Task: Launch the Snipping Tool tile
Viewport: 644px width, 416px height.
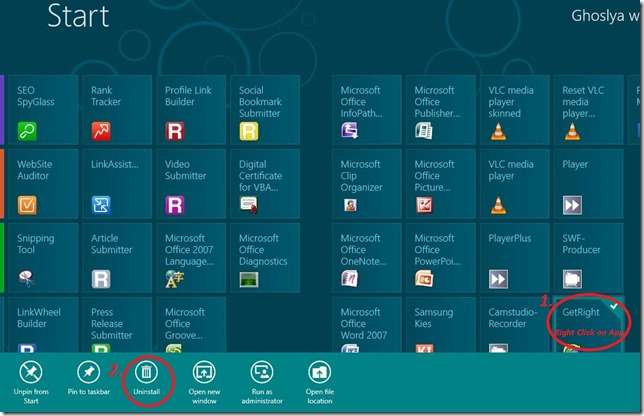Action: [43, 257]
